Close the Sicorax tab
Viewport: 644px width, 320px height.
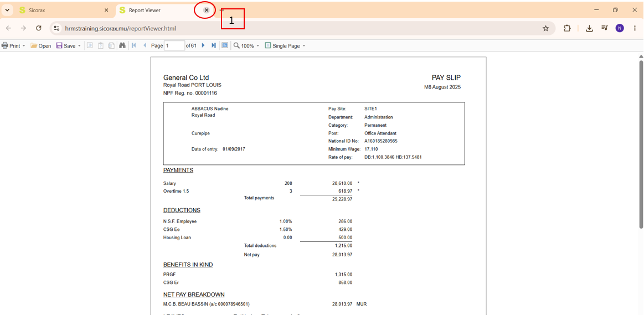pos(106,11)
